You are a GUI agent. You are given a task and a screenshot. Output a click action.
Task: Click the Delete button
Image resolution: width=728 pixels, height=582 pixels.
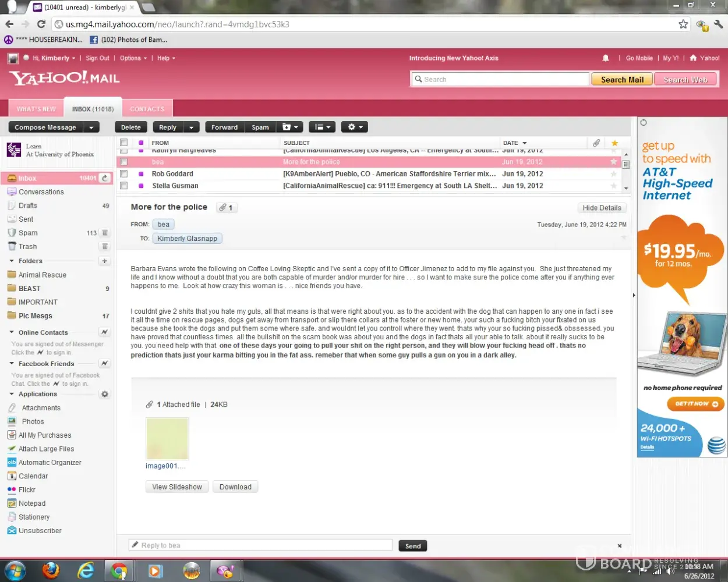[x=131, y=127]
